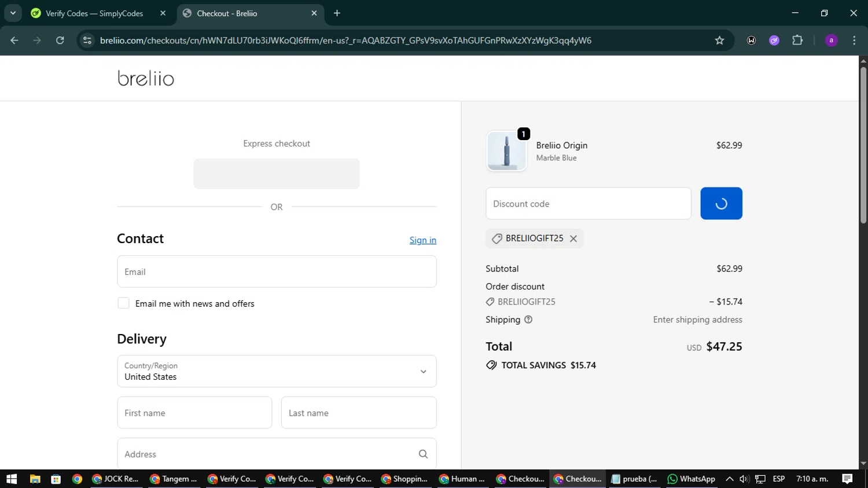Click the address search magnifier icon
868x488 pixels.
(x=423, y=454)
